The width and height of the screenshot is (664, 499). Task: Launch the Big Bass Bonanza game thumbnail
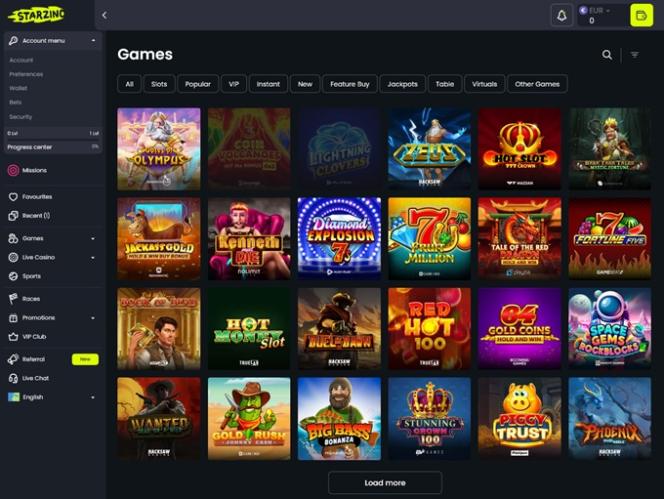[x=339, y=419]
